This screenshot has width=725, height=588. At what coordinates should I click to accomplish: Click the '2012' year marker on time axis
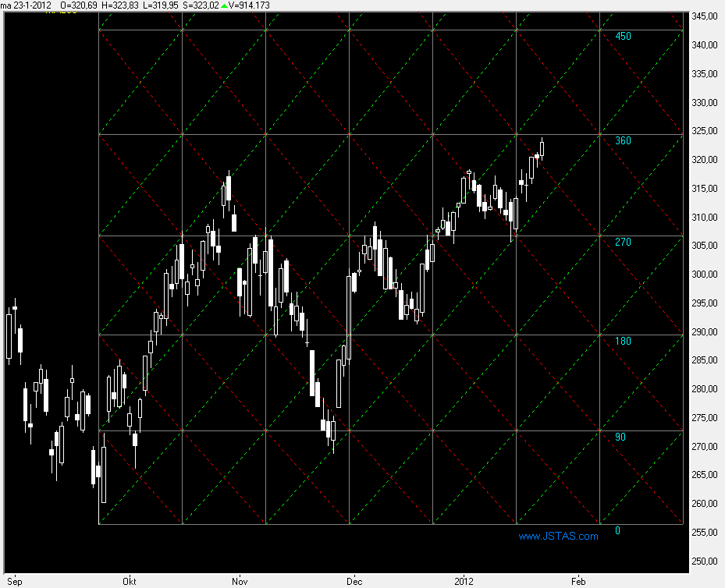464,581
